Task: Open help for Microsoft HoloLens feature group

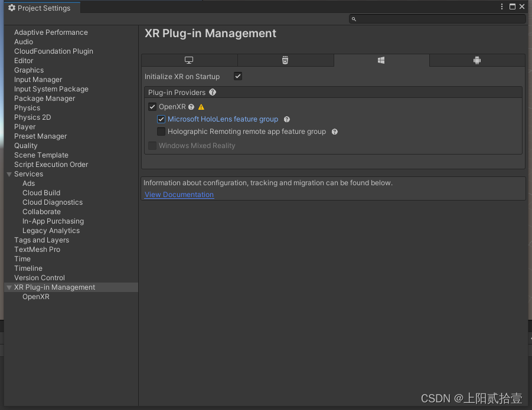Action: click(x=287, y=119)
